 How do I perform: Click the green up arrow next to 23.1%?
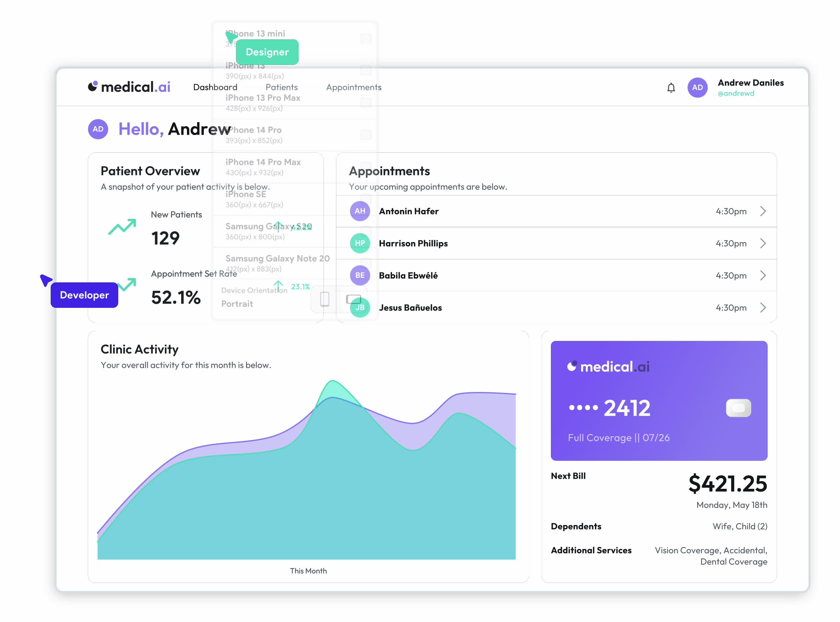(278, 286)
